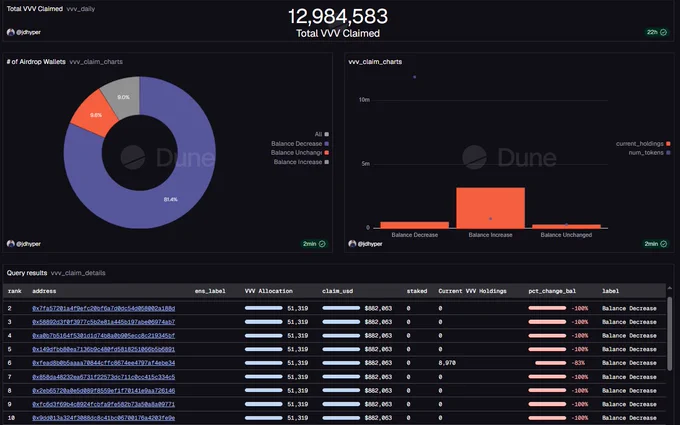This screenshot has height=425, width=680.
Task: Click the 9.6% orange donut slice
Action: tap(95, 114)
